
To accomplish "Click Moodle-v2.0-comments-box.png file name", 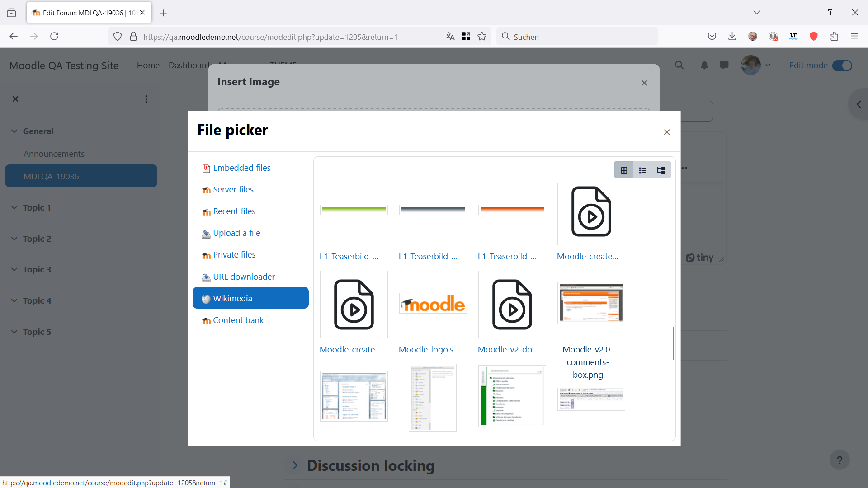I will [588, 362].
